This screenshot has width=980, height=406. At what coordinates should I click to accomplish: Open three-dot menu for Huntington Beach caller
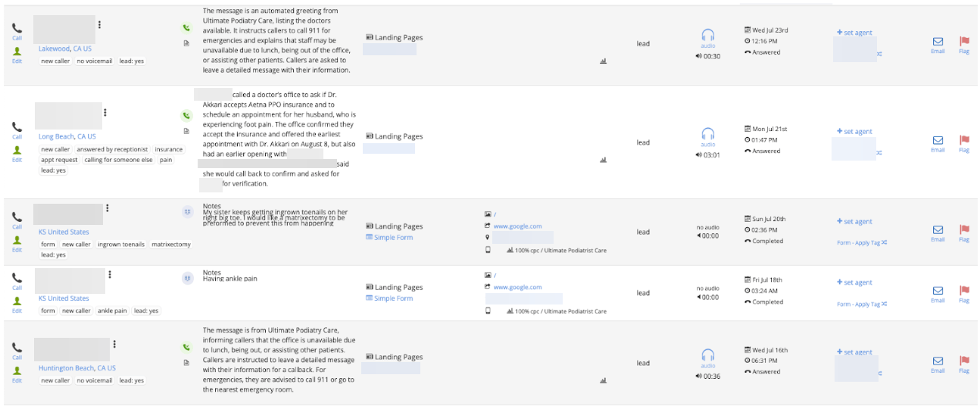(x=114, y=344)
